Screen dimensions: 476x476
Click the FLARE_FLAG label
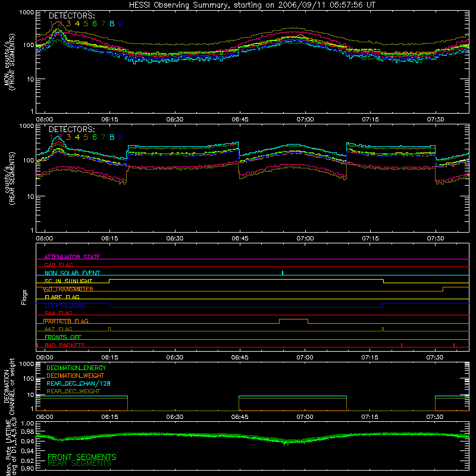pyautogui.click(x=62, y=297)
